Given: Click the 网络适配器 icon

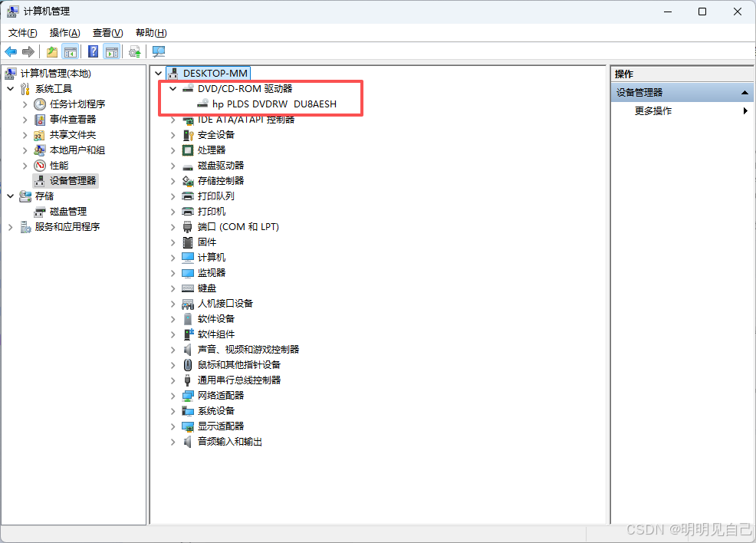Looking at the screenshot, I should 188,396.
